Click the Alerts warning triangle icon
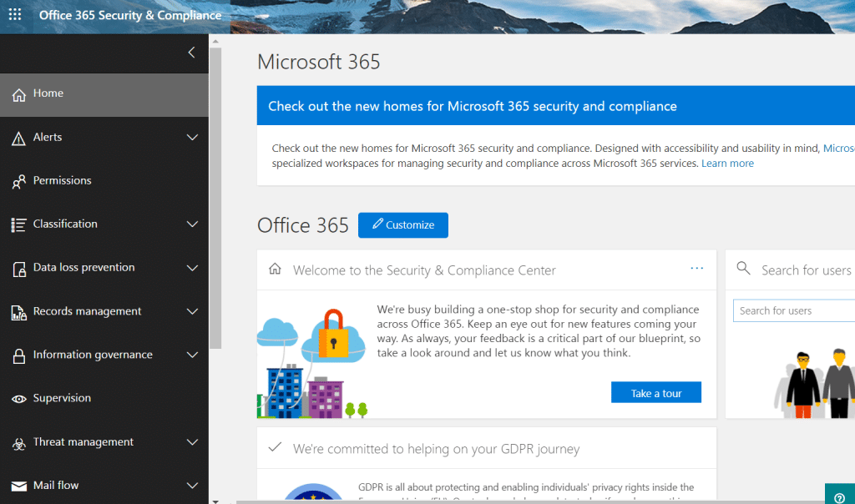Screen dimensions: 855x504 (x=18, y=139)
